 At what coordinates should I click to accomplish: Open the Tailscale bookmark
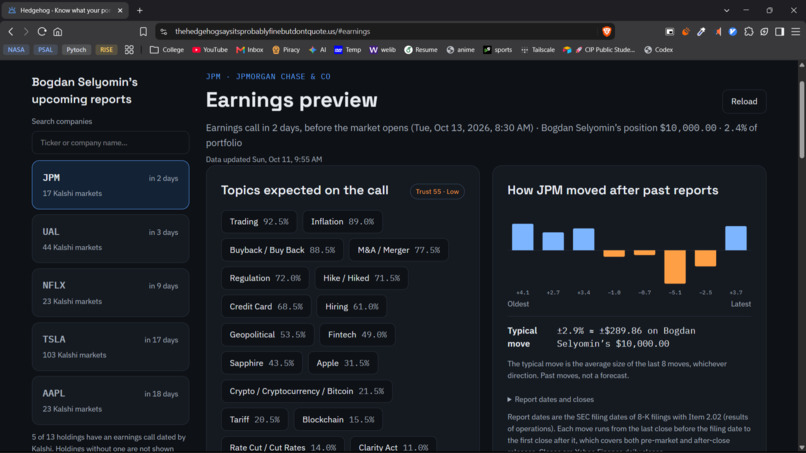click(538, 50)
